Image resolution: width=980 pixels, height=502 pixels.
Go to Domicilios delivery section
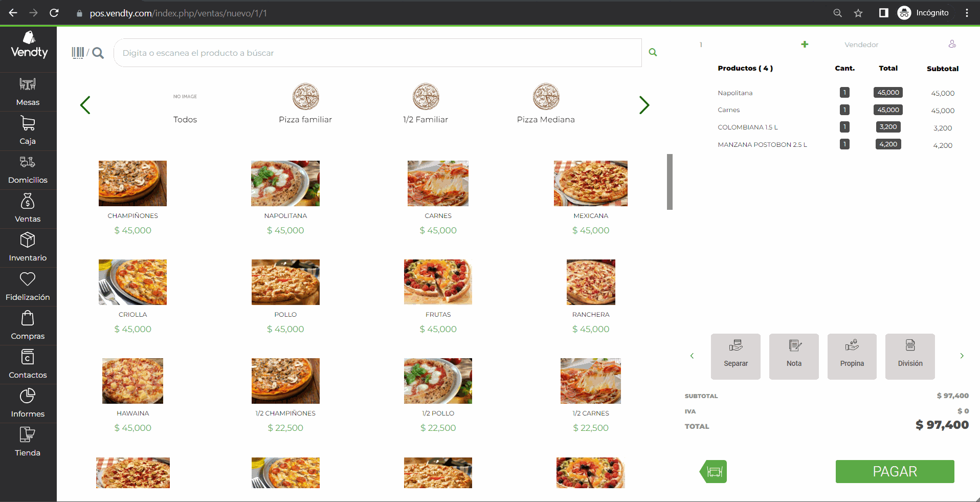click(28, 170)
